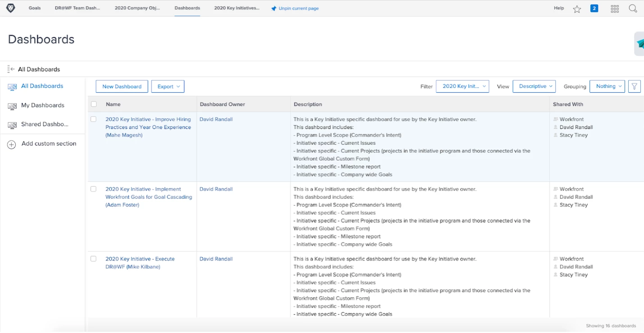Image resolution: width=644 pixels, height=333 pixels.
Task: Click the My Dashboards sidebar icon
Action: pos(12,106)
